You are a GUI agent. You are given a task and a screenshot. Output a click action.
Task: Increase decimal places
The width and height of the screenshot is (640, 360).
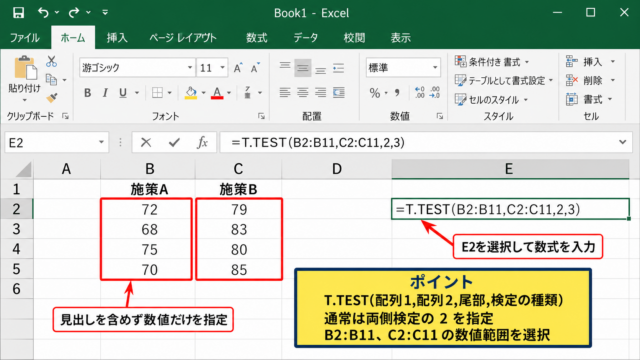pos(420,93)
